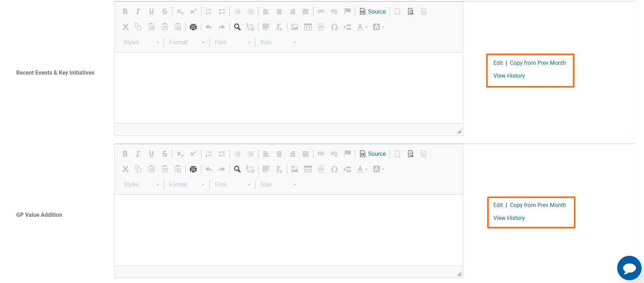Screen dimensions: 644x283
Task: Insert special character in Recent Events editor
Action: click(334, 27)
